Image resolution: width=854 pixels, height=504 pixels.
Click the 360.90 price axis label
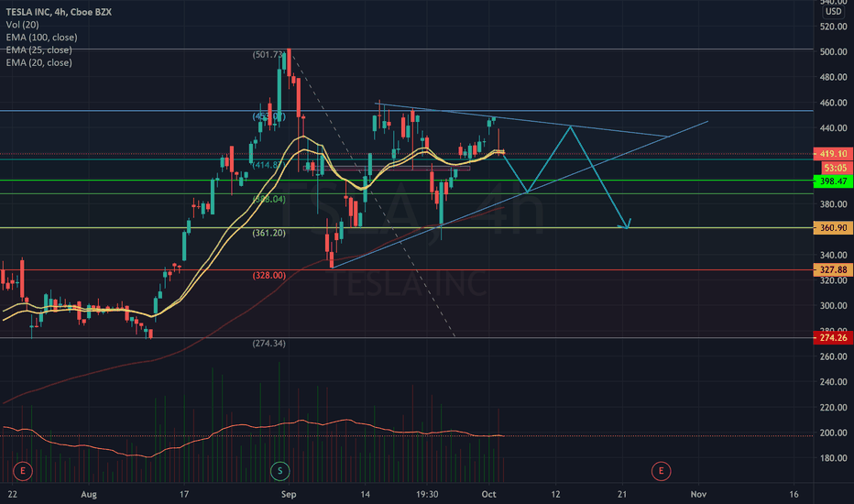point(833,228)
